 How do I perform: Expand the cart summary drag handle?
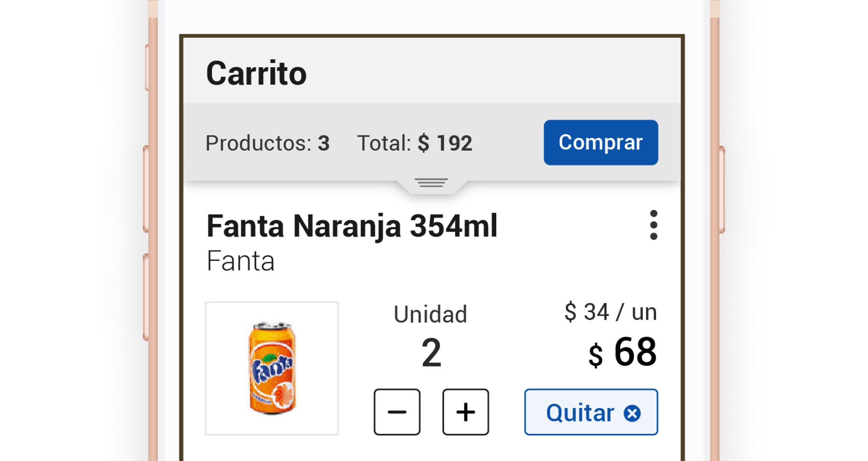431,183
